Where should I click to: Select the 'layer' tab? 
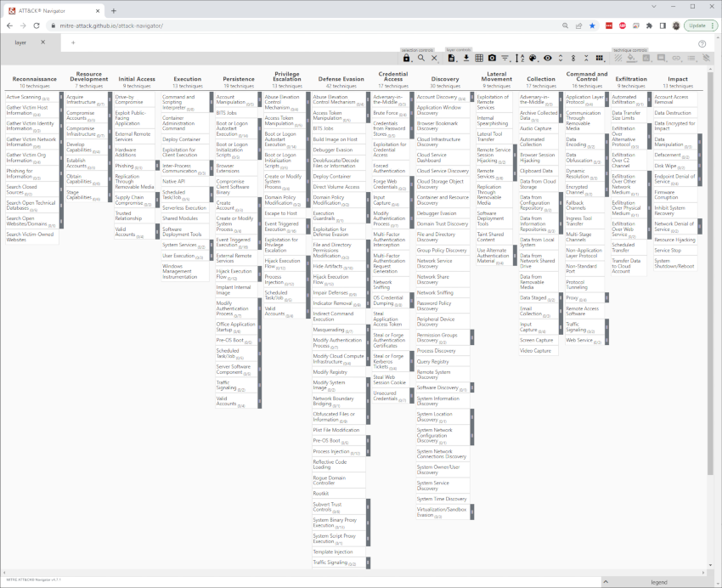click(x=20, y=42)
